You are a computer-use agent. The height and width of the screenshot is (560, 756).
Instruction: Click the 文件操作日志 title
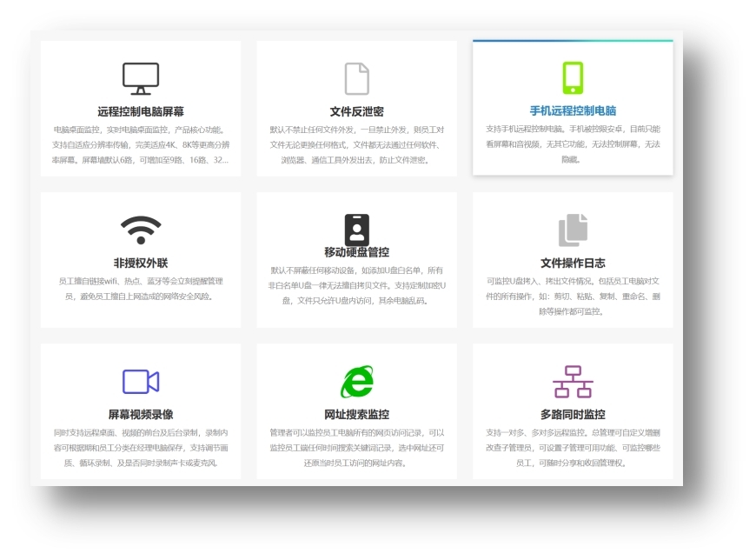(573, 263)
